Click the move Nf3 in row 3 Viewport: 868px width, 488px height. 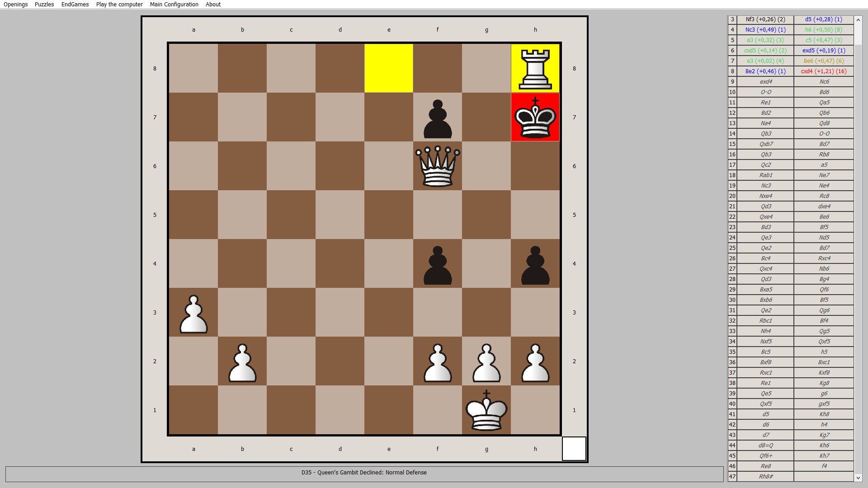pos(766,19)
